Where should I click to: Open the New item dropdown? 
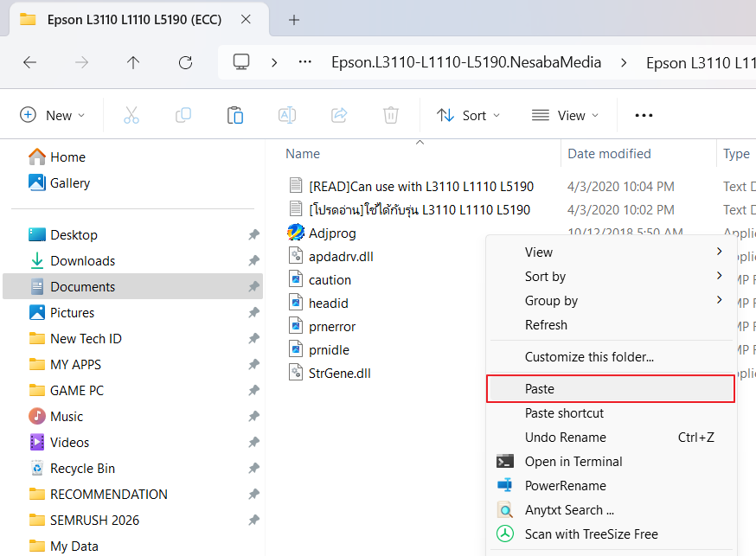(53, 115)
